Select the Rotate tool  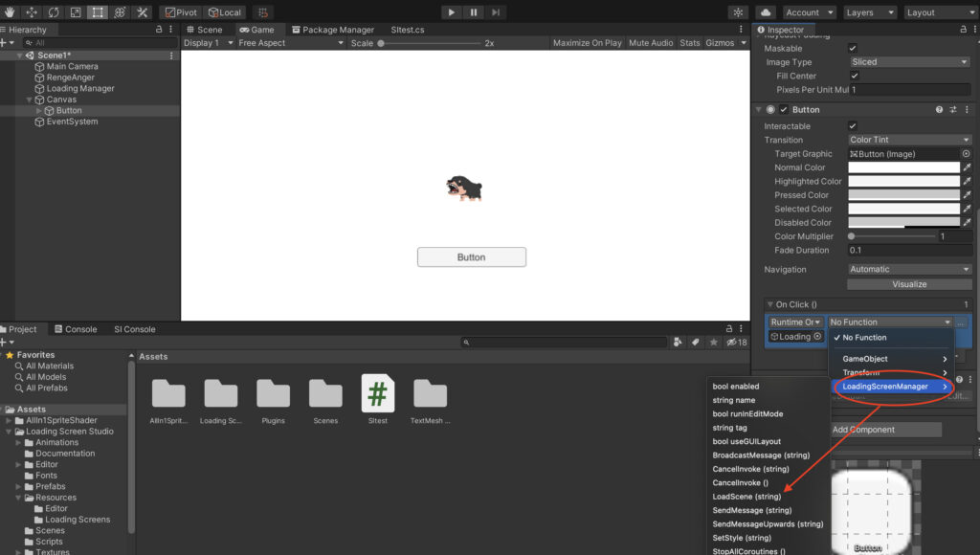pyautogui.click(x=54, y=11)
